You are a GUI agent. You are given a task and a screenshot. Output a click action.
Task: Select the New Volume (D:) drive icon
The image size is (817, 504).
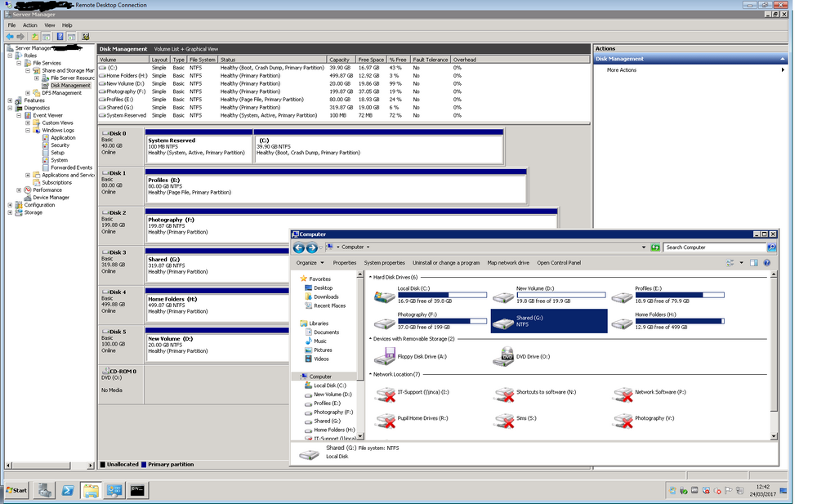click(x=503, y=297)
